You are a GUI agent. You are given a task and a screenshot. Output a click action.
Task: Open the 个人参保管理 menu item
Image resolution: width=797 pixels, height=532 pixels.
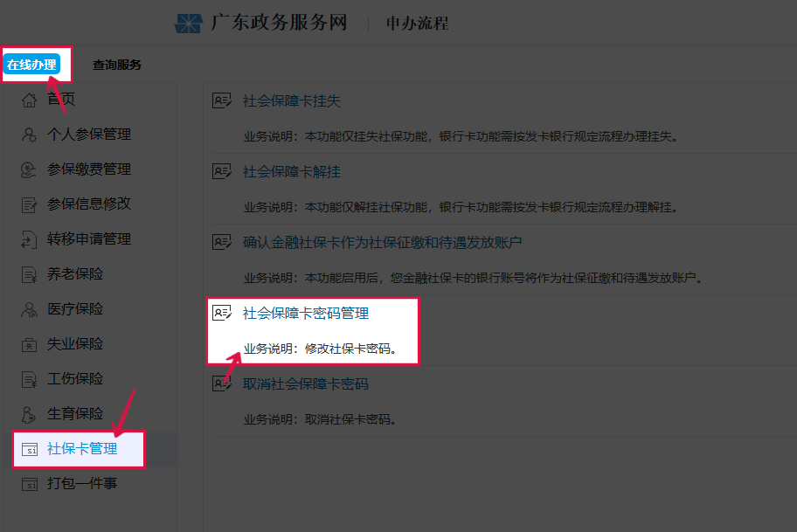[89, 135]
